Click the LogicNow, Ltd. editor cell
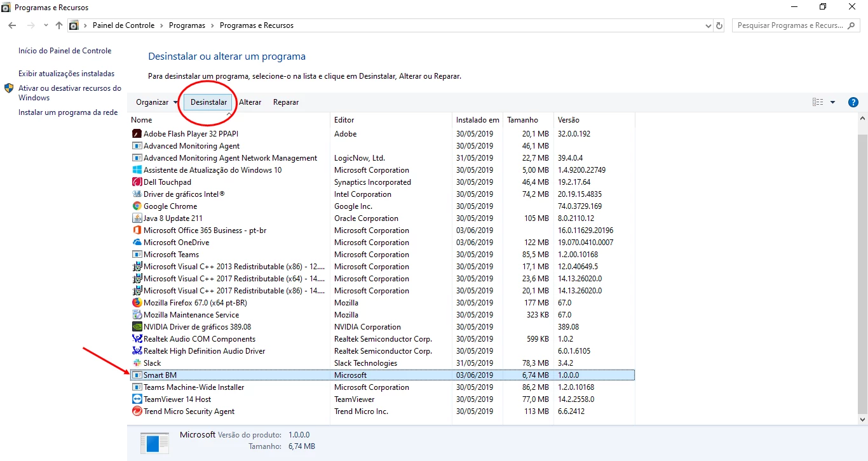The height and width of the screenshot is (461, 868). point(360,158)
